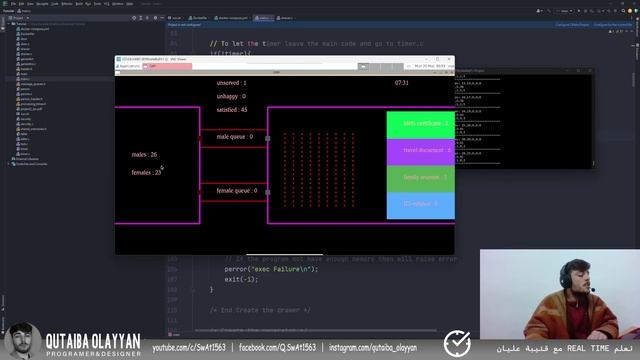The image size is (640, 360).
Task: Click the Tutorial breadcrumb in navigation bar
Action: pos(8,11)
